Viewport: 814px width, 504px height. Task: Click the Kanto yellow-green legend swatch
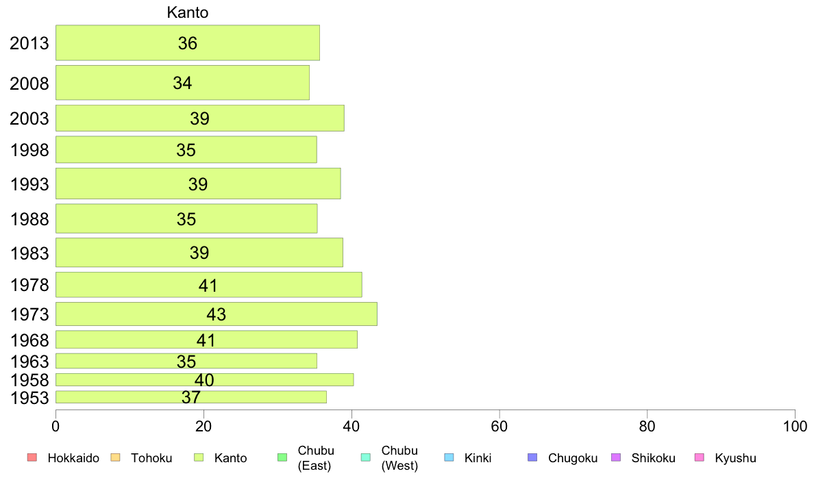pyautogui.click(x=199, y=457)
